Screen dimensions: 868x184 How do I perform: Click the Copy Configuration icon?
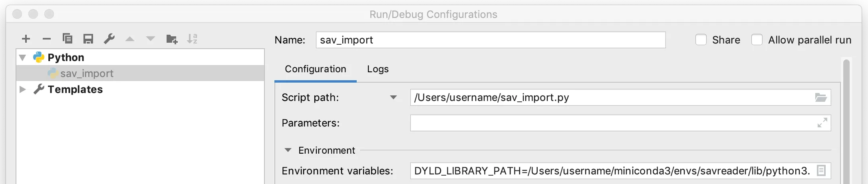point(68,38)
